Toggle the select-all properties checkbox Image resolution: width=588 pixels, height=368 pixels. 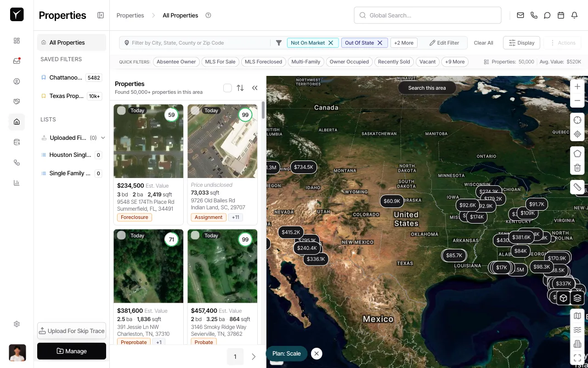(x=227, y=88)
